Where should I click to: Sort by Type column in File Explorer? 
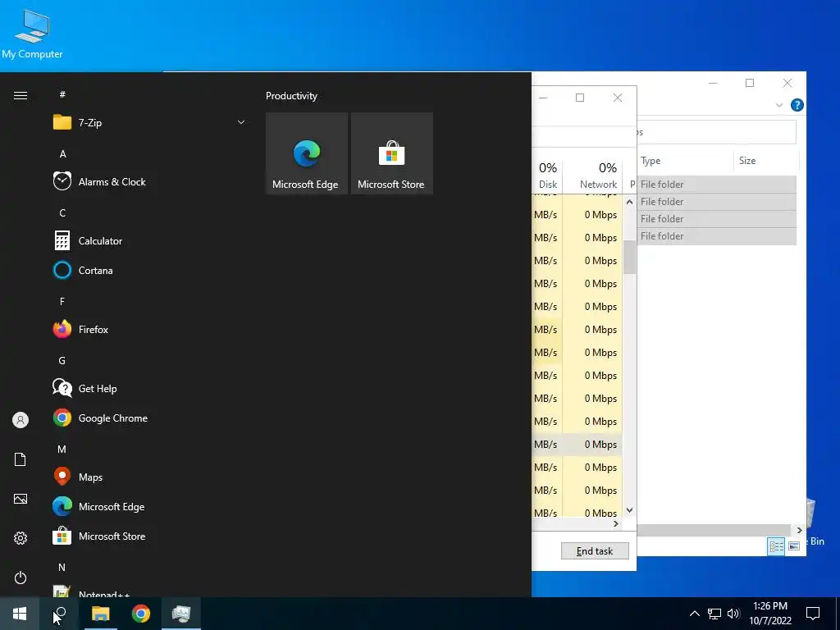click(x=685, y=161)
